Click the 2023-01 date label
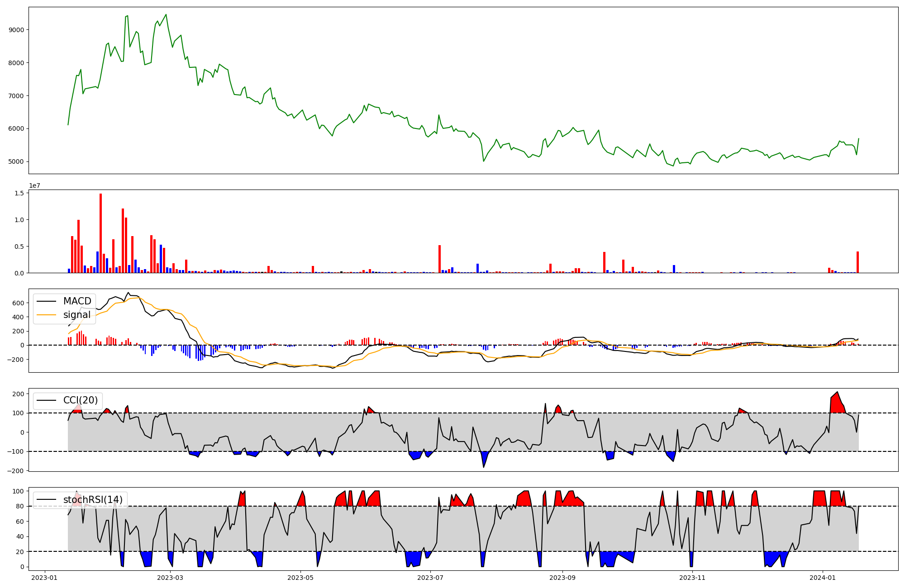The image size is (905, 588). point(44,578)
